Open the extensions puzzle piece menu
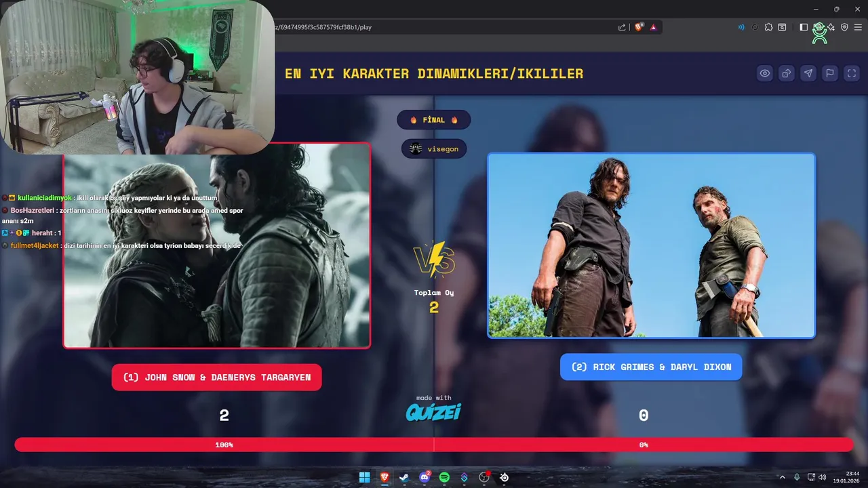 pyautogui.click(x=768, y=27)
